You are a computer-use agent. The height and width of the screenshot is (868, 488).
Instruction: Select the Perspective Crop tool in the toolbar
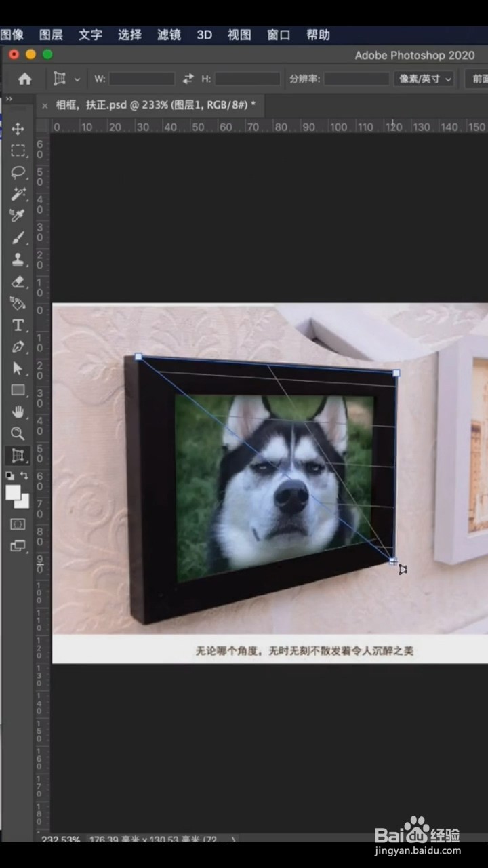[18, 456]
